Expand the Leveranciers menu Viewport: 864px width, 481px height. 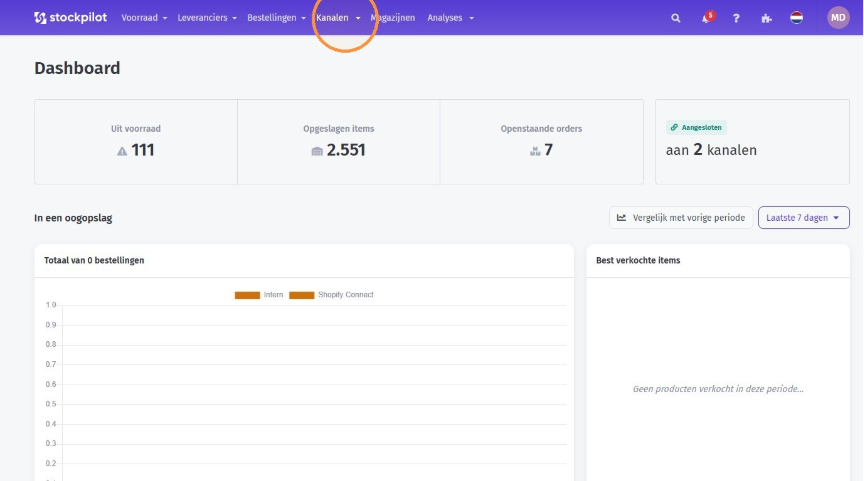coord(207,18)
